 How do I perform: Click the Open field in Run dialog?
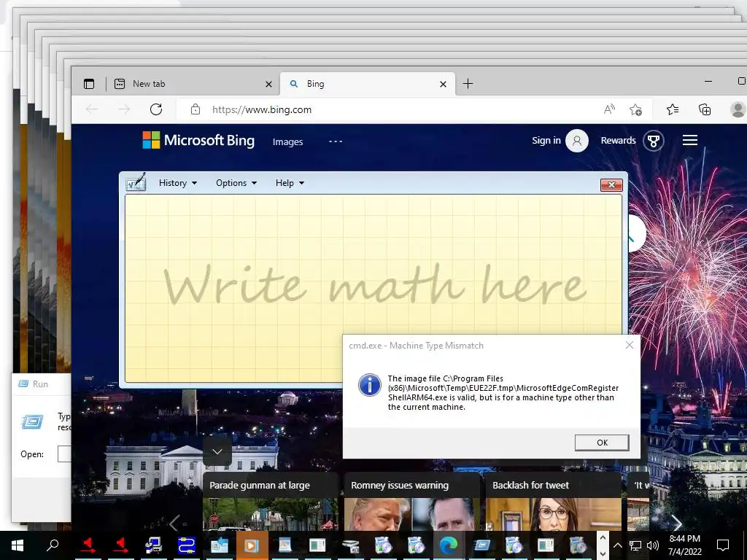click(x=64, y=454)
